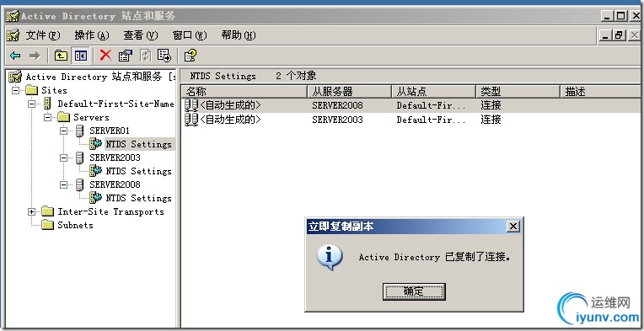Select SERVER01 label in the tree

[x=110, y=131]
